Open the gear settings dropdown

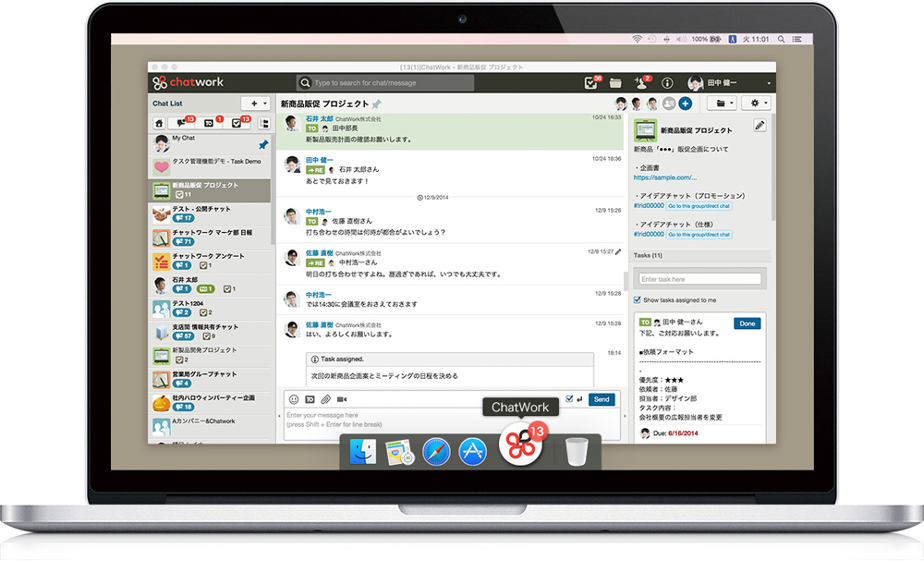[756, 104]
